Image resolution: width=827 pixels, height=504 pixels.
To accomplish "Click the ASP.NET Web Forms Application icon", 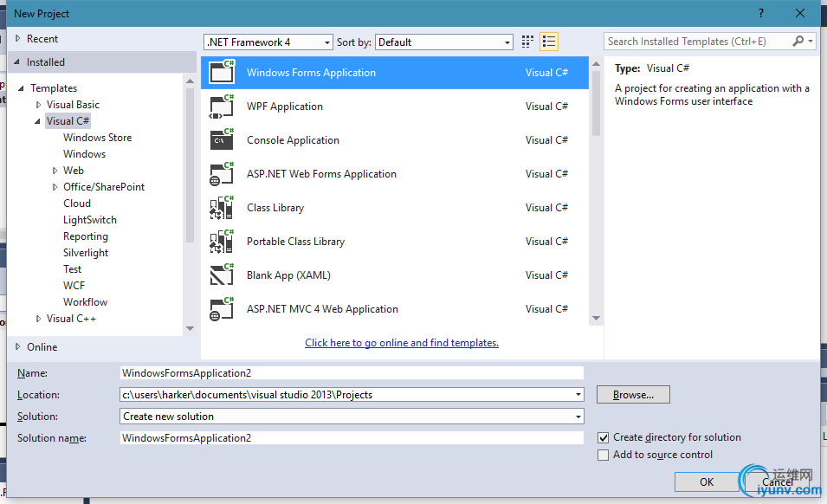I will [222, 173].
